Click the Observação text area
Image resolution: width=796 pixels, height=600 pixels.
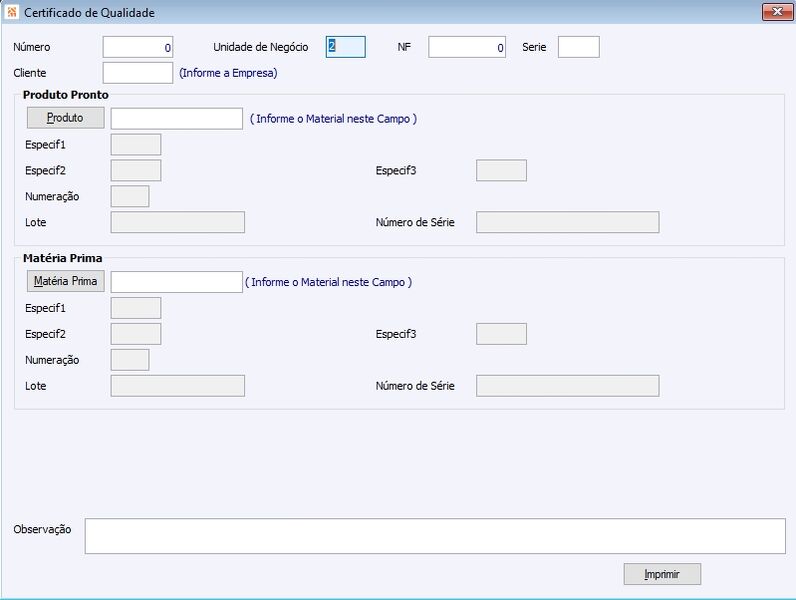[x=435, y=536]
